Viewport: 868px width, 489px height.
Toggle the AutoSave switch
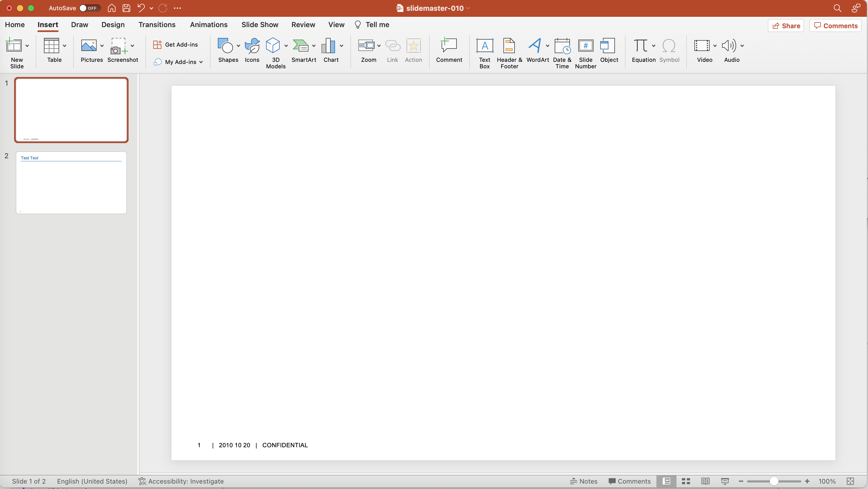coord(89,8)
